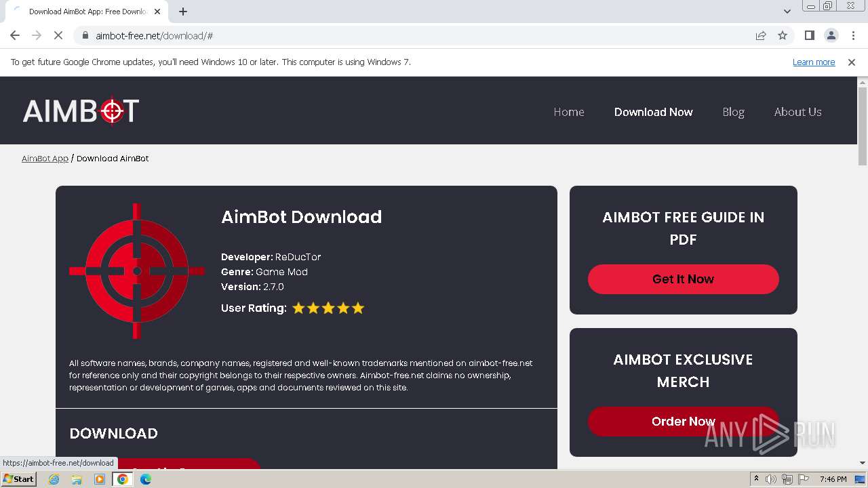Dismiss the Chrome update notification bar

point(852,62)
